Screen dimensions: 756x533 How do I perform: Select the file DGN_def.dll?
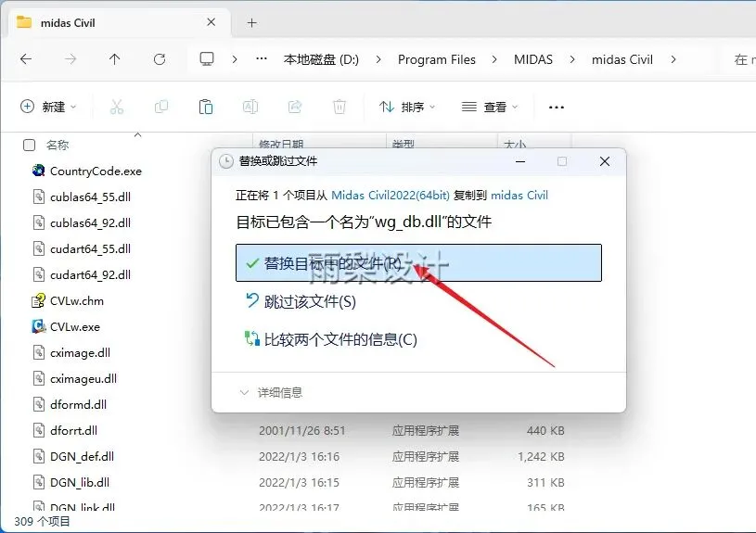82,456
